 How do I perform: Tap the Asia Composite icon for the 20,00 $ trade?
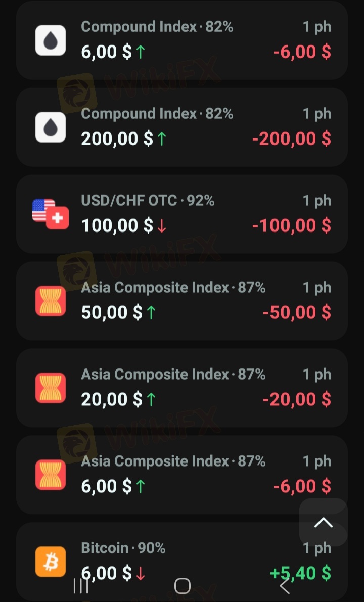pyautogui.click(x=51, y=388)
